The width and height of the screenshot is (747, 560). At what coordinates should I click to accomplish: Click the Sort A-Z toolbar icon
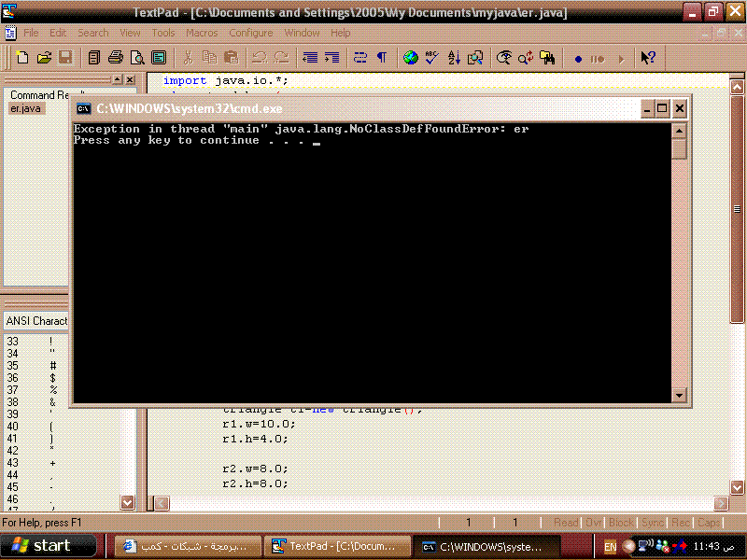pos(454,58)
